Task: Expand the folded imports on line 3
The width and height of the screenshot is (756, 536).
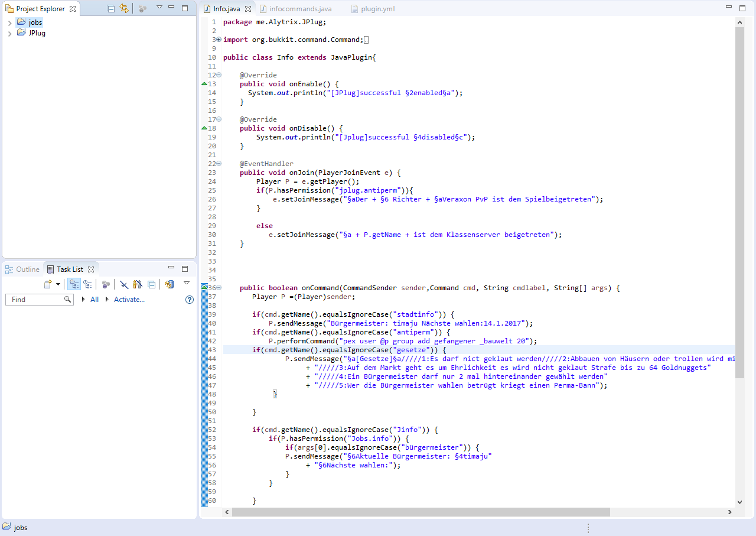Action: (219, 40)
